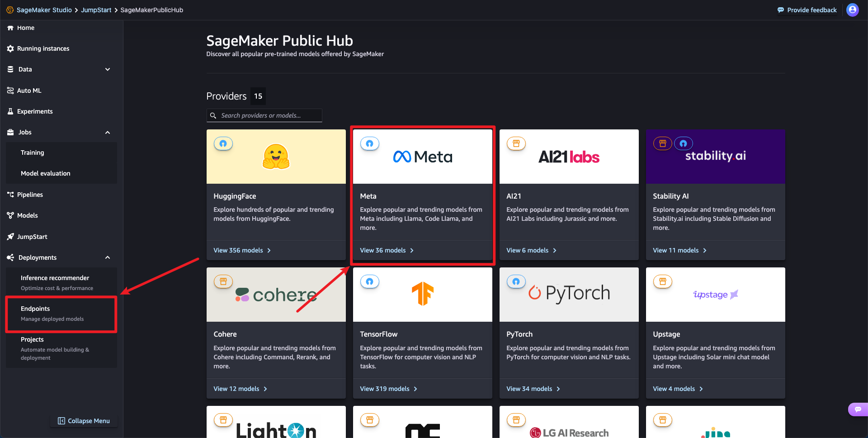Click chevron next to View 356 models

coord(269,251)
